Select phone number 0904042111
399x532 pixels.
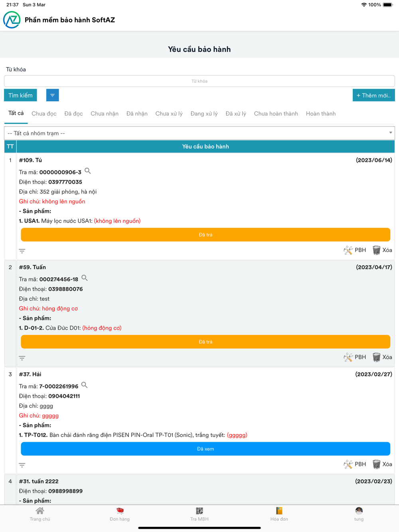coord(64,396)
